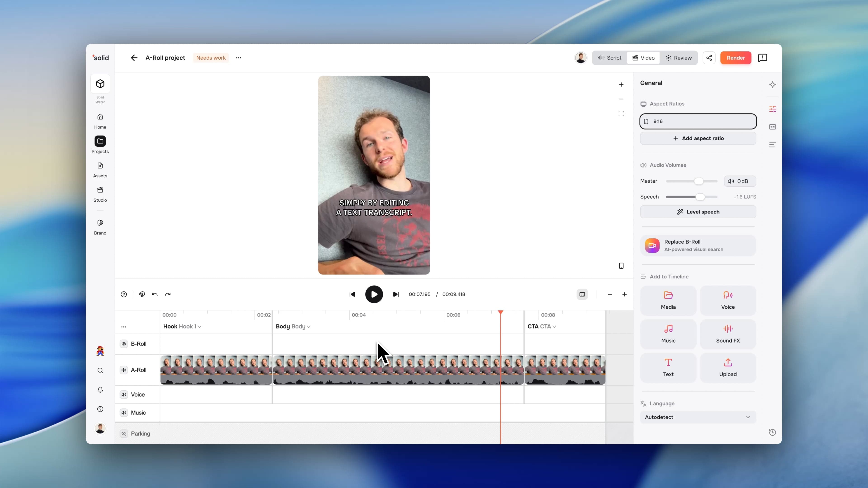Click the Level speech button
868x488 pixels.
(x=698, y=212)
